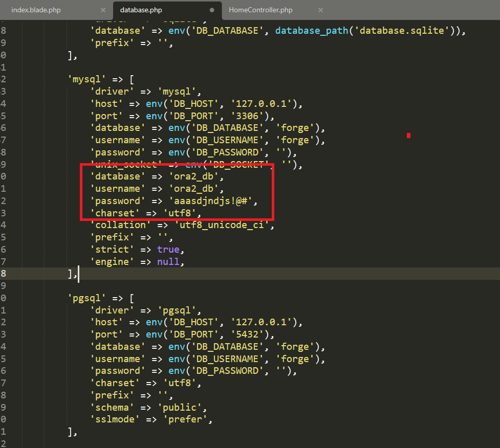The width and height of the screenshot is (500, 448).
Task: Click the true value on strict line
Action: 168,250
